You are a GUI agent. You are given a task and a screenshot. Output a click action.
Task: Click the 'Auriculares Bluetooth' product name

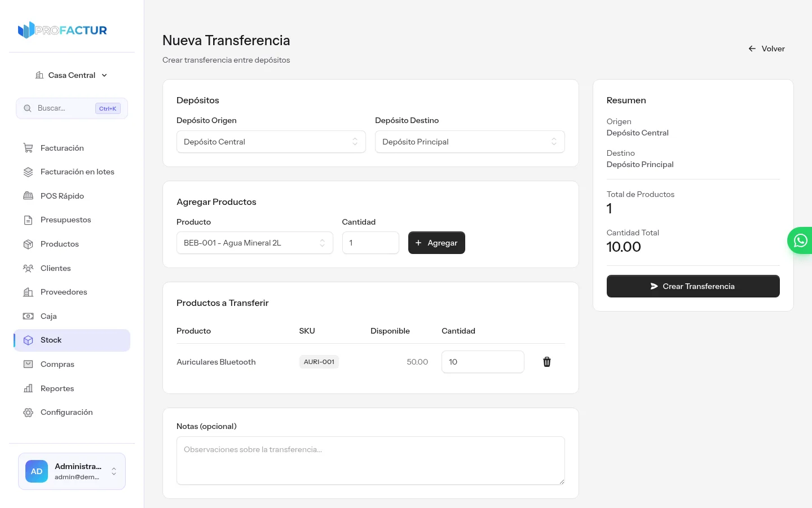pyautogui.click(x=216, y=362)
